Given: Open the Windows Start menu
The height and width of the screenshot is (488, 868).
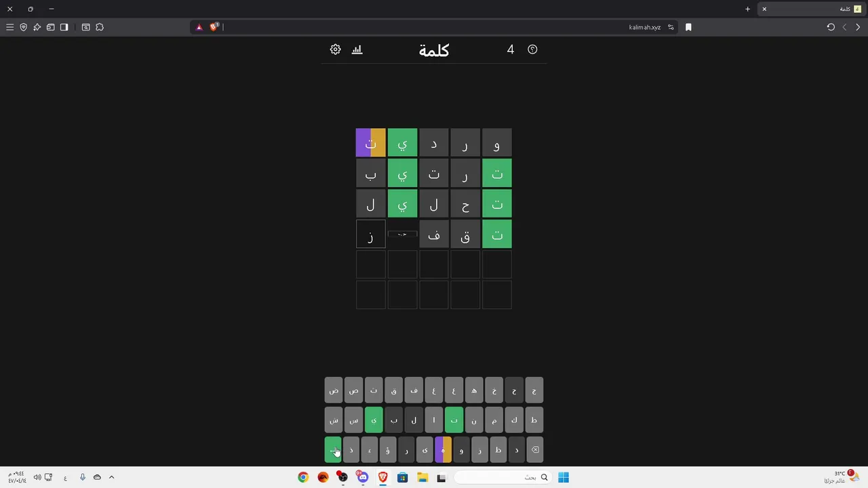Looking at the screenshot, I should [x=564, y=477].
